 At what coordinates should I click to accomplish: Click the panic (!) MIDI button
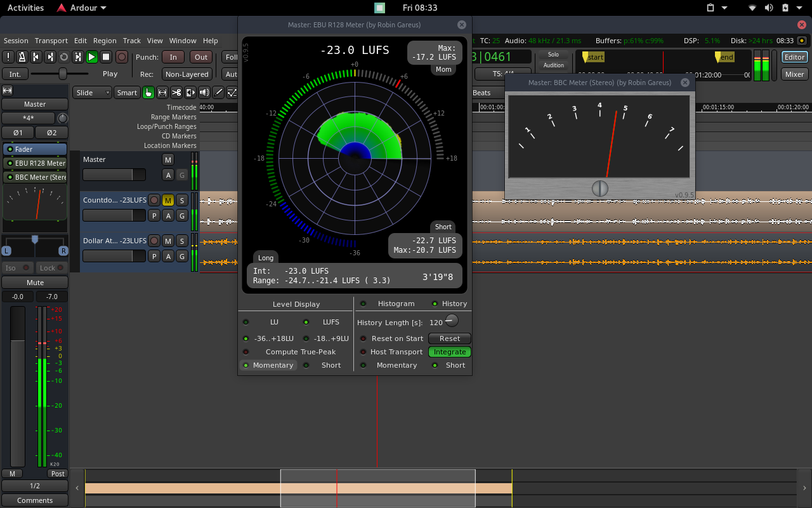(x=8, y=57)
